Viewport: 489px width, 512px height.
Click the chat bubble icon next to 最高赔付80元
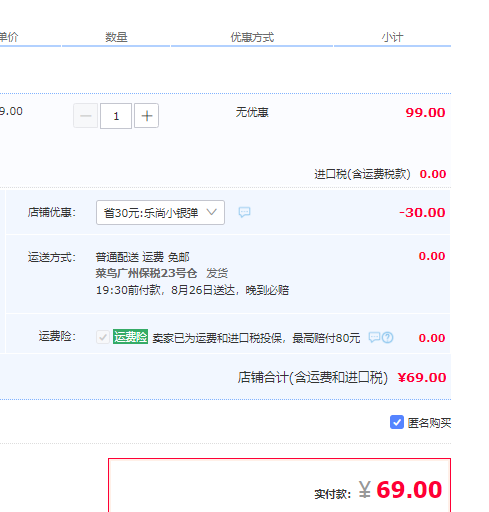pos(374,337)
